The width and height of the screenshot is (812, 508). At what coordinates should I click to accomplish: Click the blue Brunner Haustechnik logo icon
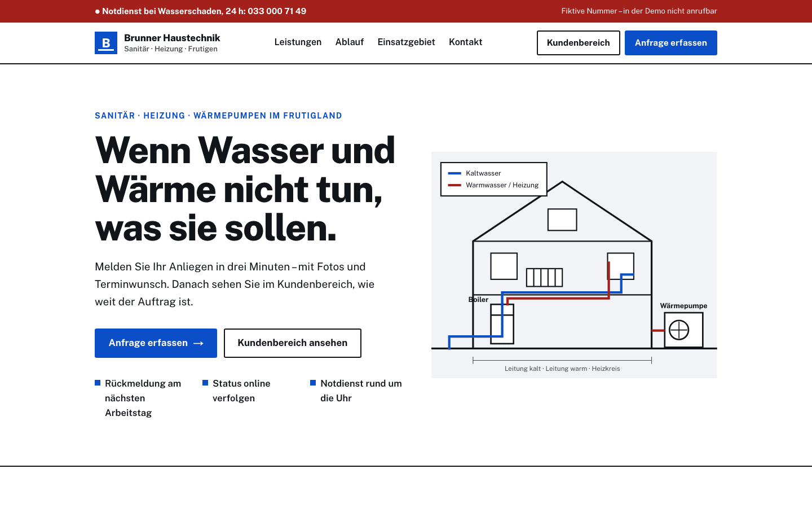(106, 43)
